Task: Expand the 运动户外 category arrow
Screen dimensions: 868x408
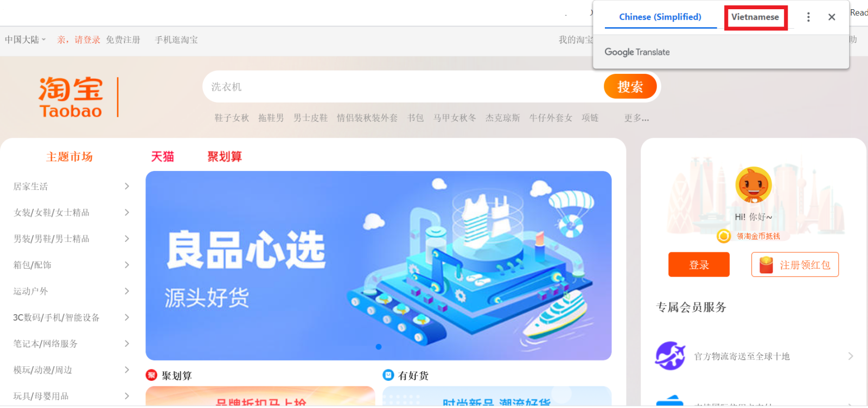Action: [x=127, y=291]
